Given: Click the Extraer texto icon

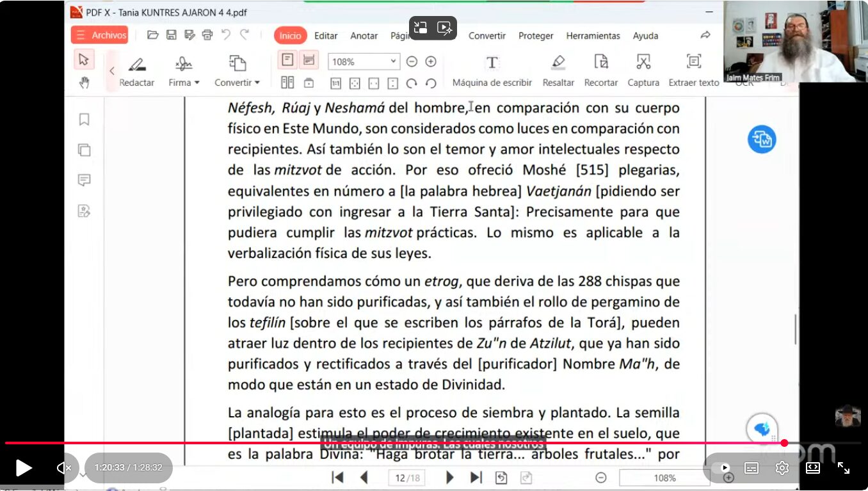Looking at the screenshot, I should (x=693, y=63).
